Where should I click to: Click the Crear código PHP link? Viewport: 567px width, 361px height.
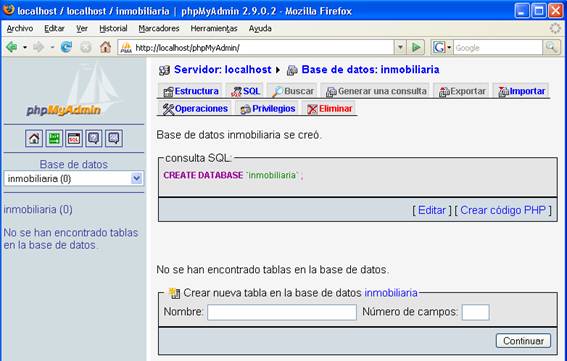pyautogui.click(x=503, y=210)
